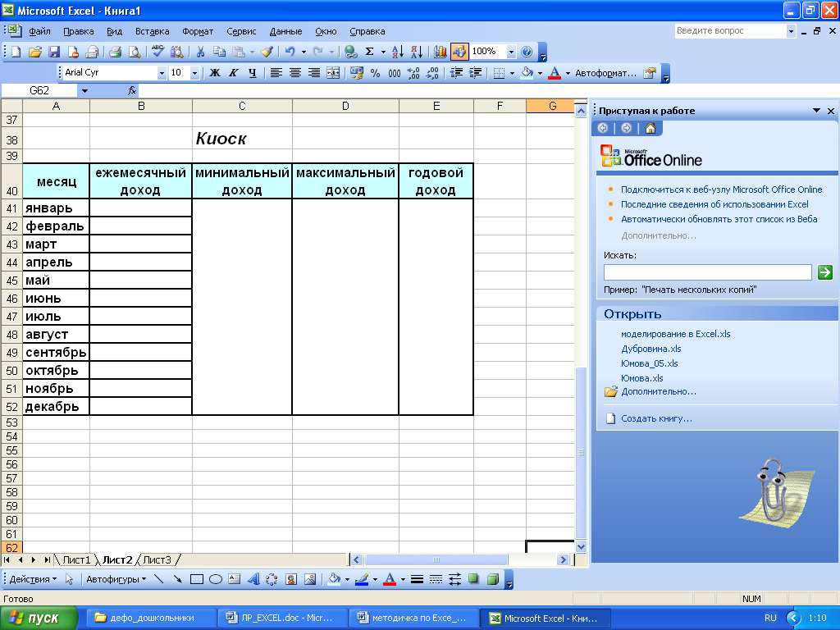
Task: Create a new blank workbook icon
Action: tap(16, 52)
